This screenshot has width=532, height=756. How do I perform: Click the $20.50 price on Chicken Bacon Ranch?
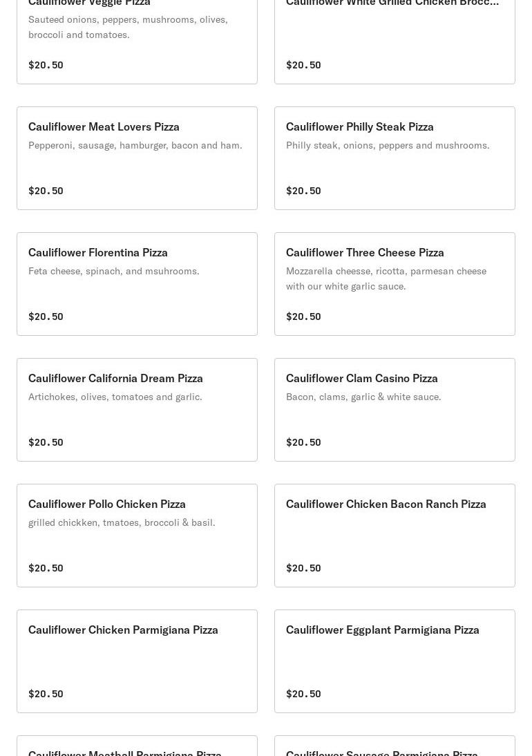pos(303,568)
